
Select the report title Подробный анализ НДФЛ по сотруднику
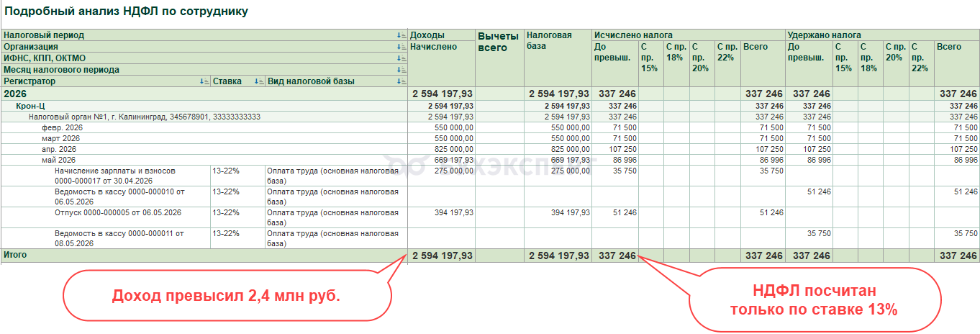click(x=127, y=12)
